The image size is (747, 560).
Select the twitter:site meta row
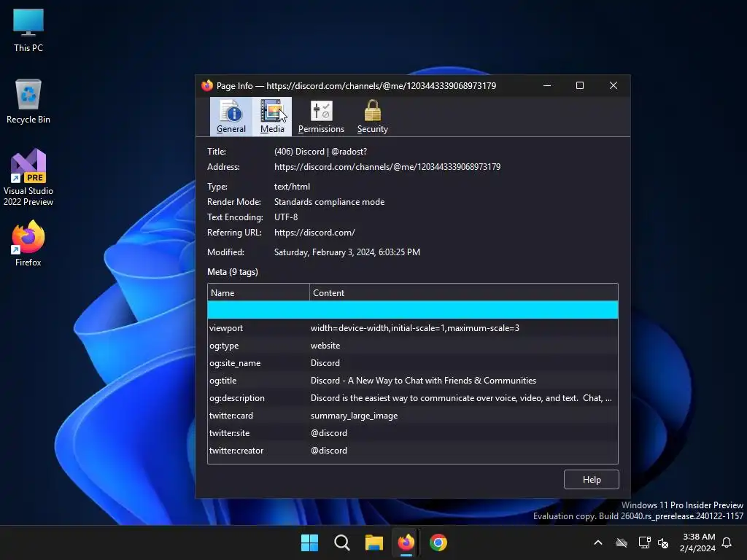pos(413,433)
